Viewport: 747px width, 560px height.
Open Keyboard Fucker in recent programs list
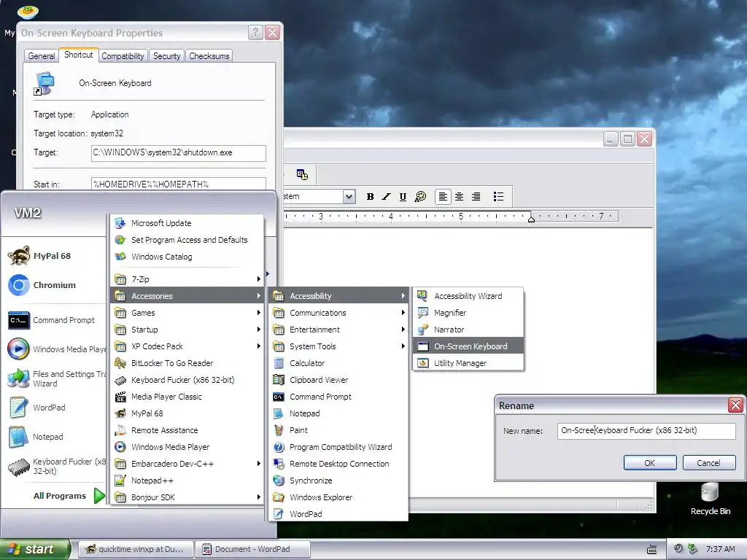click(56, 466)
